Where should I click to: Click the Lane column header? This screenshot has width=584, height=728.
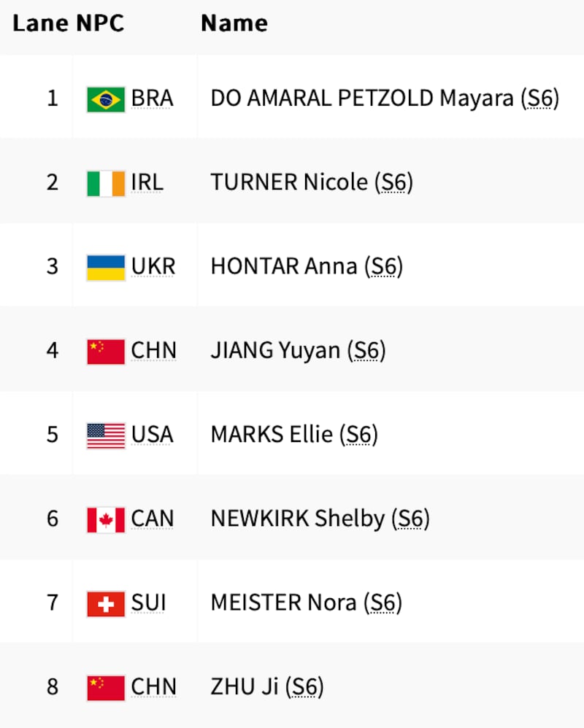coord(40,23)
